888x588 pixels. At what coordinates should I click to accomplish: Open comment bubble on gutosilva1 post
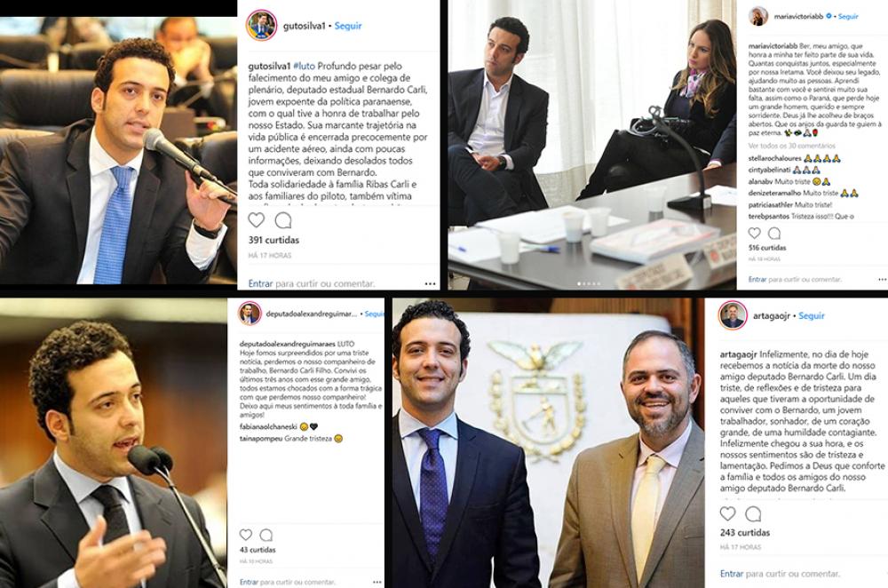point(283,219)
